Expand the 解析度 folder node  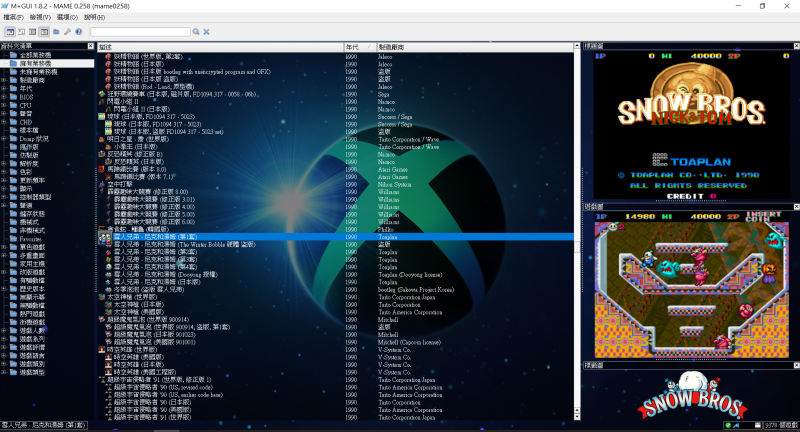click(x=4, y=164)
